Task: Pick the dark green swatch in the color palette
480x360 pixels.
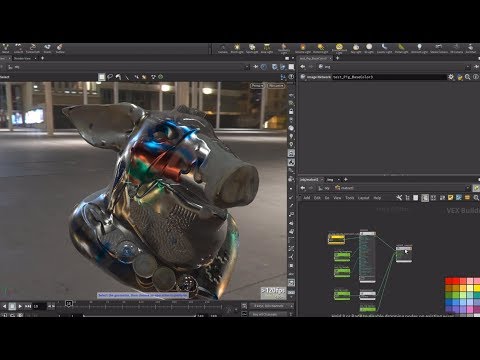Action: pos(449,295)
